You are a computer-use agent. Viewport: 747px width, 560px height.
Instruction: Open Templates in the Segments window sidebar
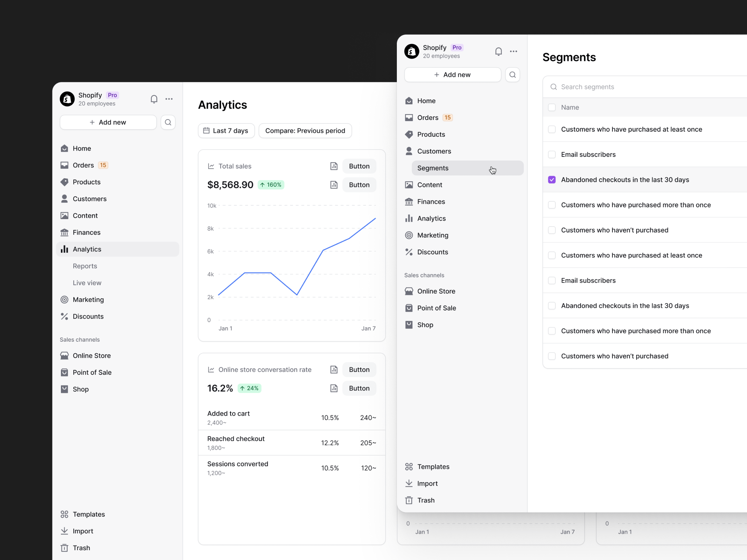[x=433, y=467]
